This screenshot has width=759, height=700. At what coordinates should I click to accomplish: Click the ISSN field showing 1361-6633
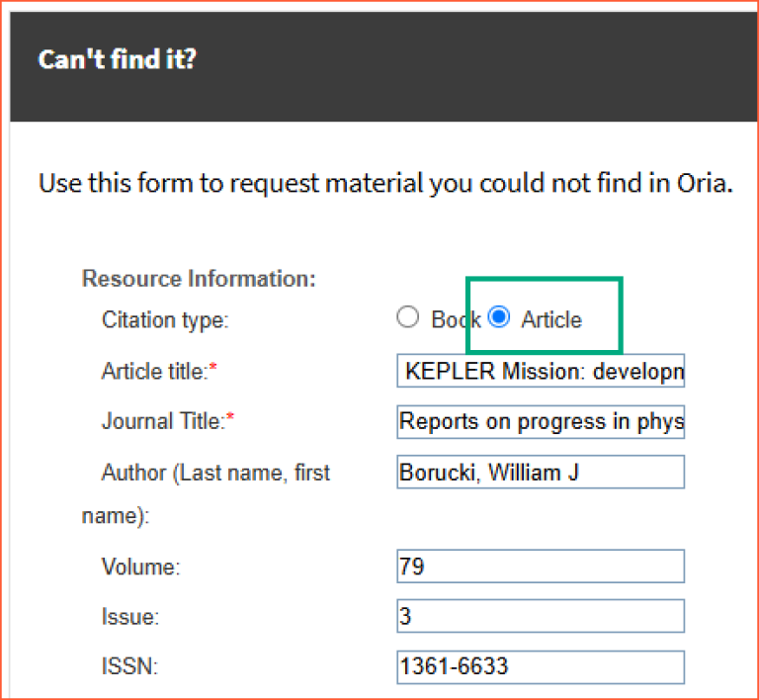point(540,666)
